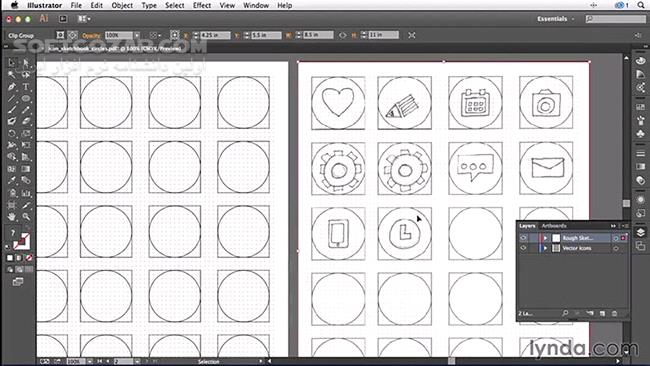
Task: Expand the Rough Sketches layer
Action: click(x=546, y=238)
